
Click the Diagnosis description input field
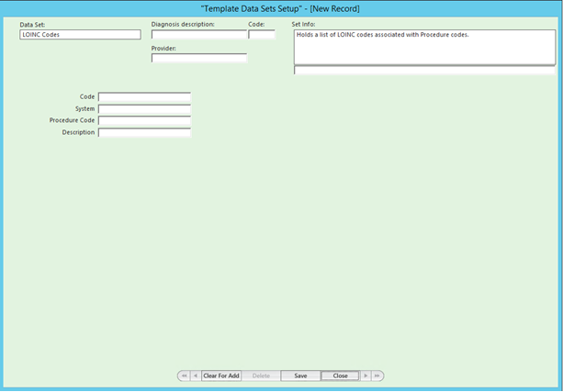(199, 35)
